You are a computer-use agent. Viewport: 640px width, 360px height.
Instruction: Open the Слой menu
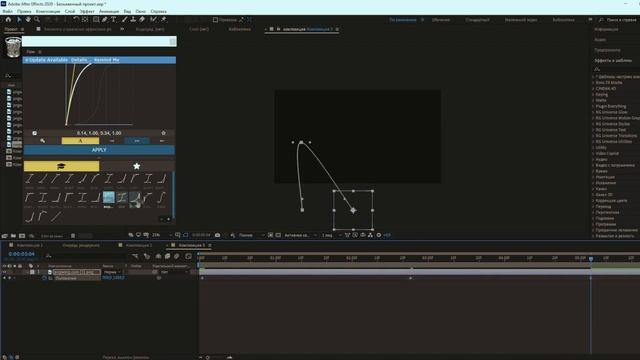coord(70,11)
